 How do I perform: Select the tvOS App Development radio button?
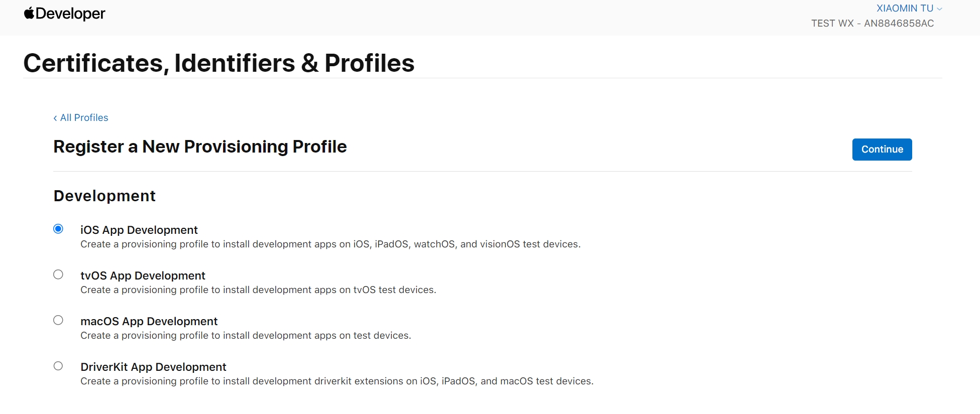58,274
